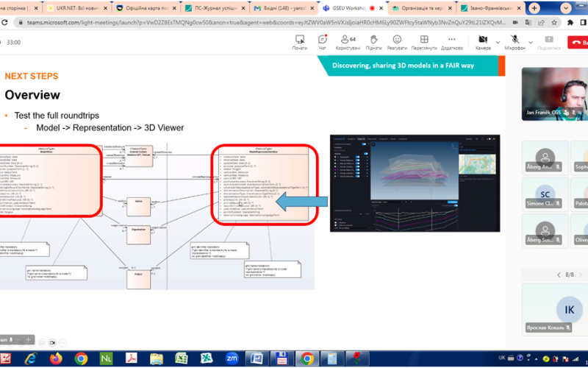This screenshot has width=588, height=368.
Task: Click the ellipsis icon below the slide
Action: click(62, 343)
